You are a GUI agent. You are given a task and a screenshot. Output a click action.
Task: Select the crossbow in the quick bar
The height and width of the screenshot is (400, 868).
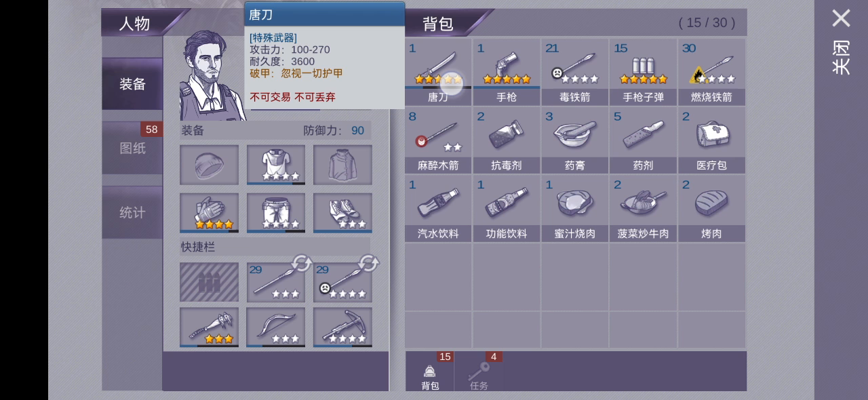click(342, 327)
